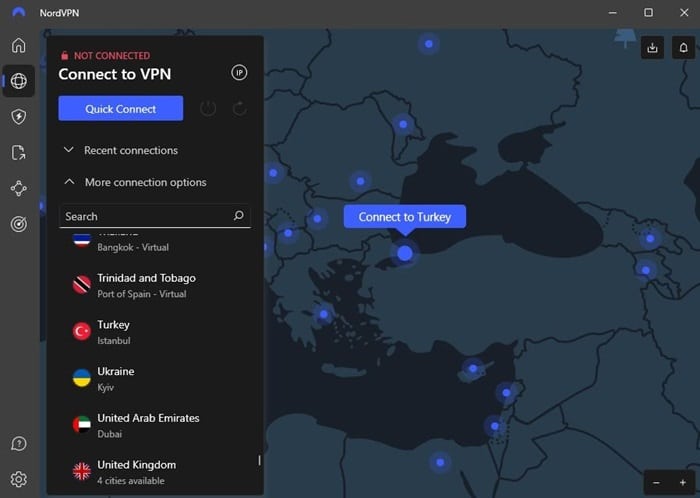The image size is (700, 498).
Task: Open help chat bubble icon
Action: coord(18,444)
